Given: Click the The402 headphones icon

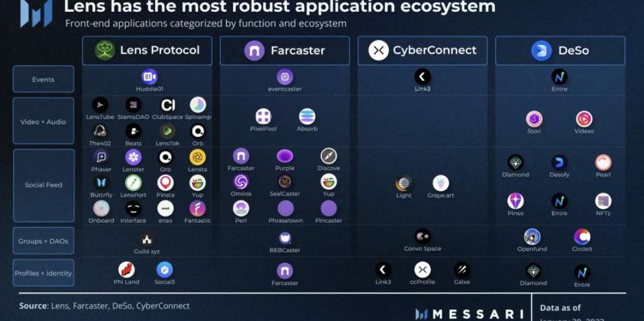Looking at the screenshot, I should click(100, 131).
